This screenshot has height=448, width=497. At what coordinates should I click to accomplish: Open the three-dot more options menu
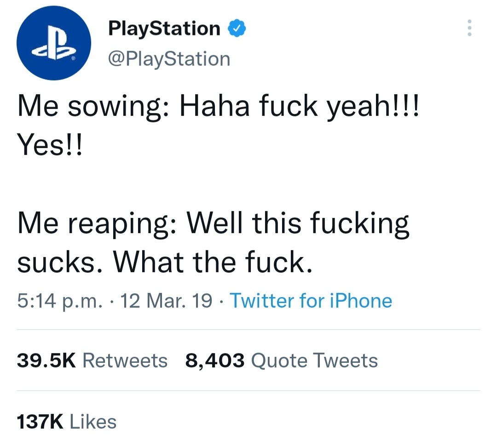[x=469, y=28]
